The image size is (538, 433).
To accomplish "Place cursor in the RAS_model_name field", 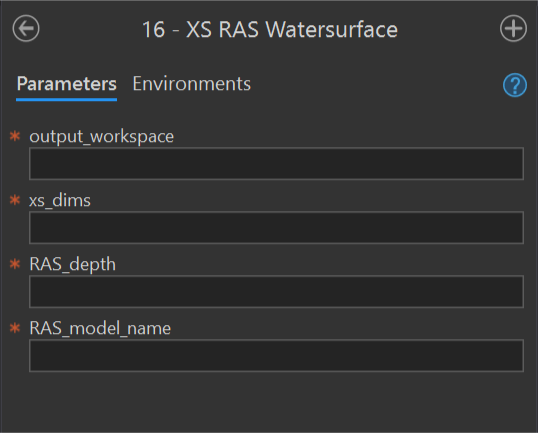I will [x=276, y=355].
